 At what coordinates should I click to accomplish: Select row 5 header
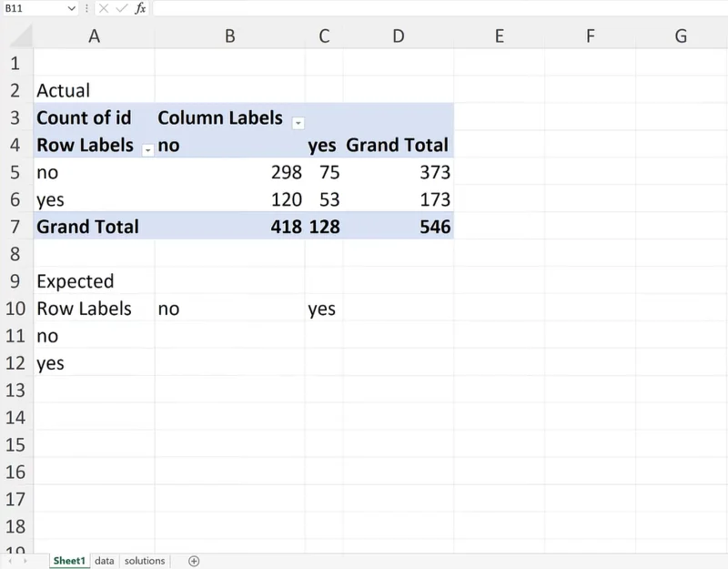pos(15,172)
